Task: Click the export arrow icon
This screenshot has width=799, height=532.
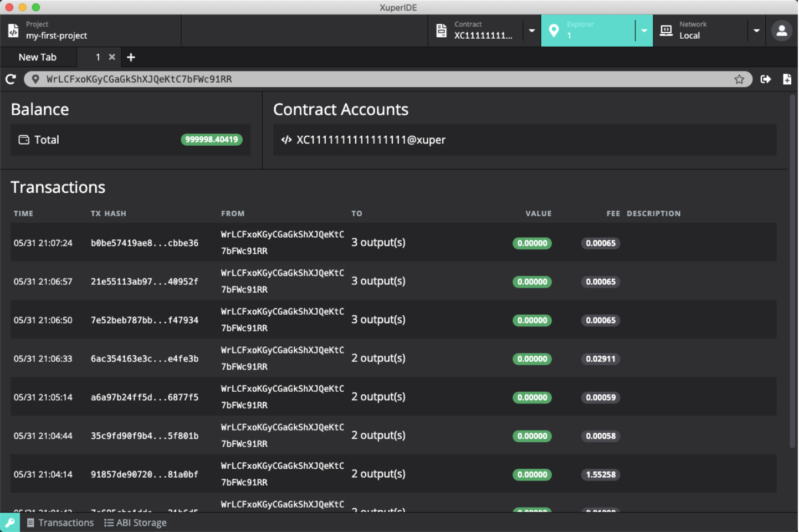Action: click(766, 79)
